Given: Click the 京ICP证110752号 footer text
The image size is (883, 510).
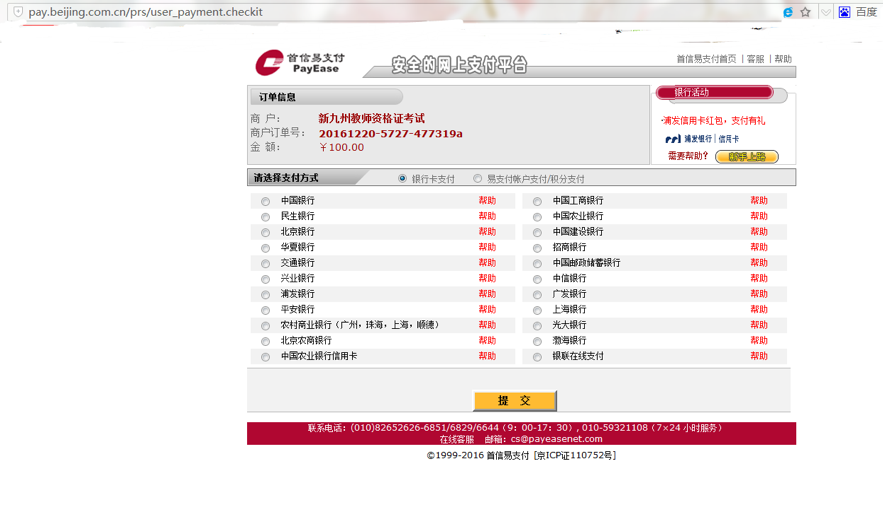Looking at the screenshot, I should tap(575, 455).
